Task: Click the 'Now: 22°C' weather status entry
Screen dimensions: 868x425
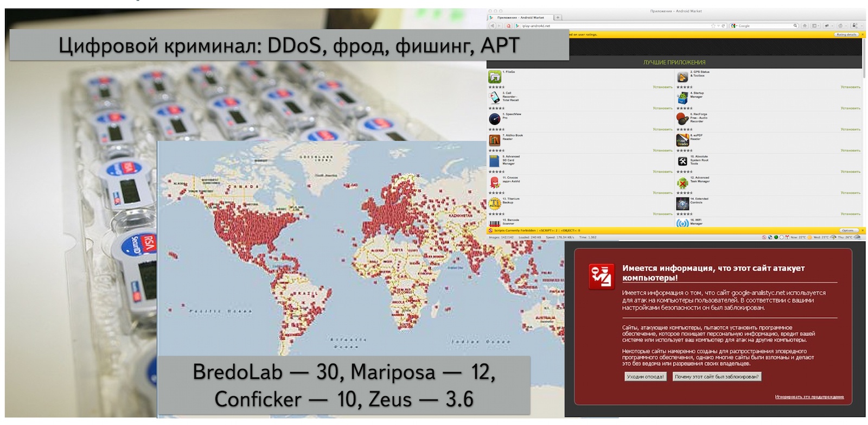Action: pyautogui.click(x=798, y=237)
